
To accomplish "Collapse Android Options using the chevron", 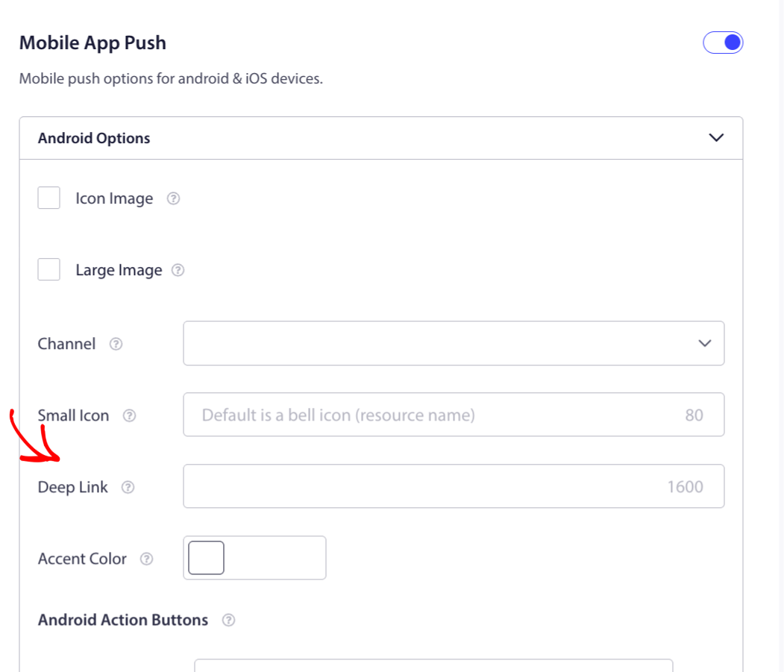I will [716, 138].
